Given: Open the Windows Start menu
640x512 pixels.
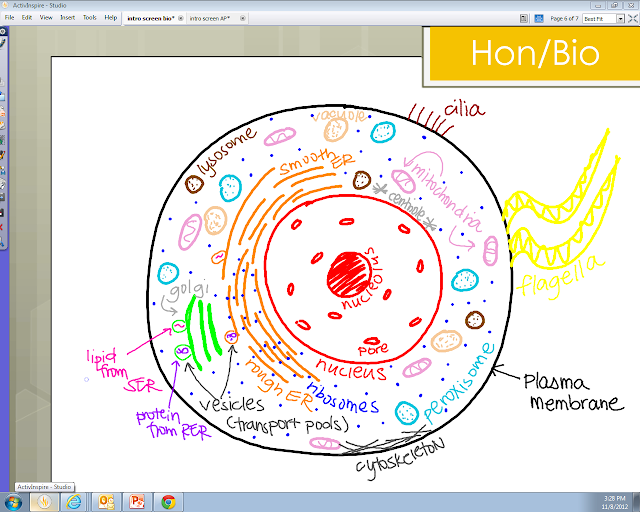Looking at the screenshot, I should 13,501.
